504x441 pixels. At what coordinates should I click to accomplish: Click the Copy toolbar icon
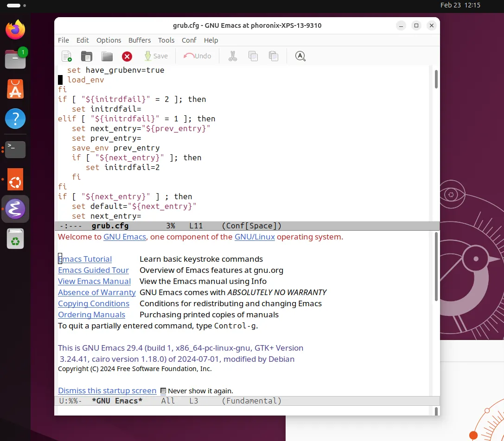click(253, 56)
